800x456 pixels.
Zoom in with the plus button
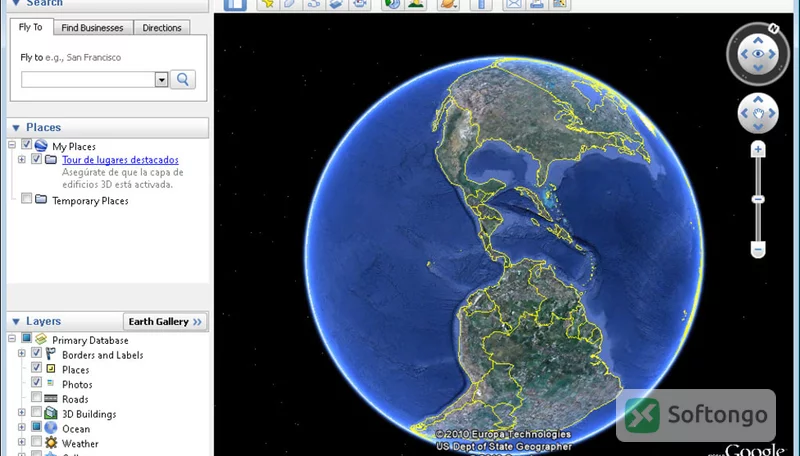click(x=758, y=149)
